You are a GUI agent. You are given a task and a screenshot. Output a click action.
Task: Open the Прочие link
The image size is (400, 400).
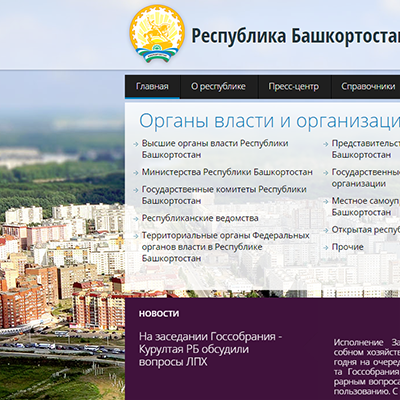(x=347, y=247)
